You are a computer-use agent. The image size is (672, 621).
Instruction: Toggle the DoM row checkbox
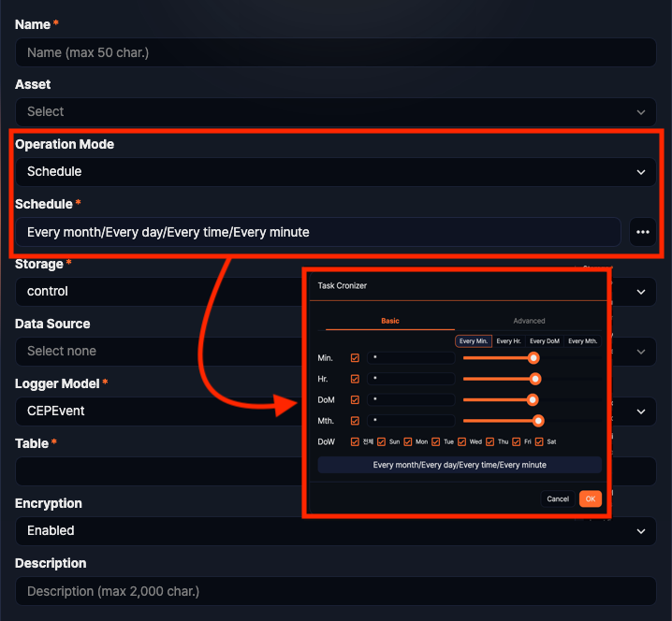pyautogui.click(x=355, y=399)
